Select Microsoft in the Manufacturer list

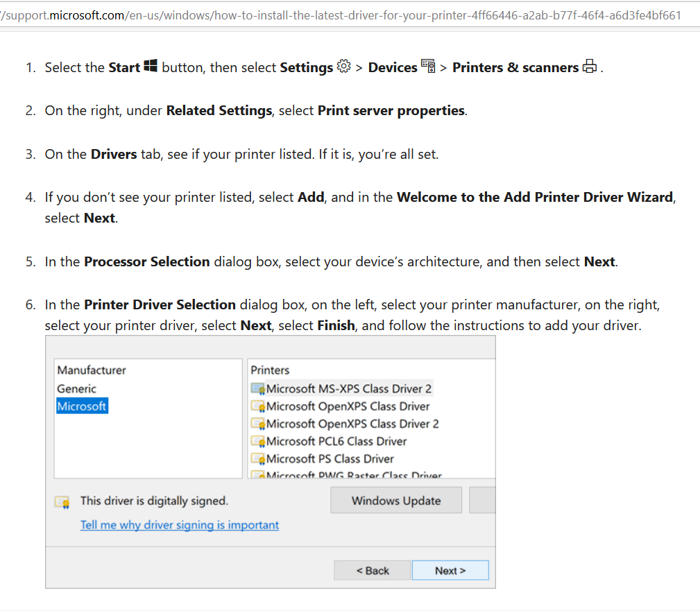(82, 406)
